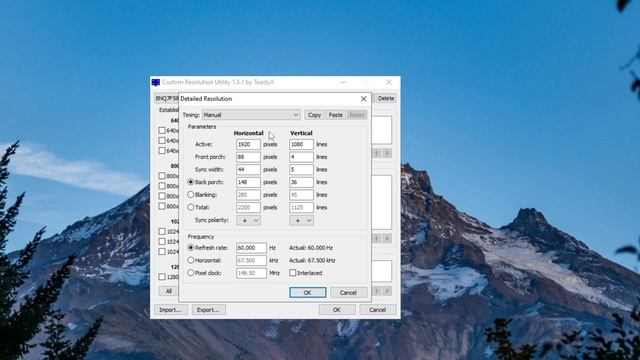Viewport: 640px width, 360px height.
Task: Click the Copy timing button
Action: pos(314,115)
